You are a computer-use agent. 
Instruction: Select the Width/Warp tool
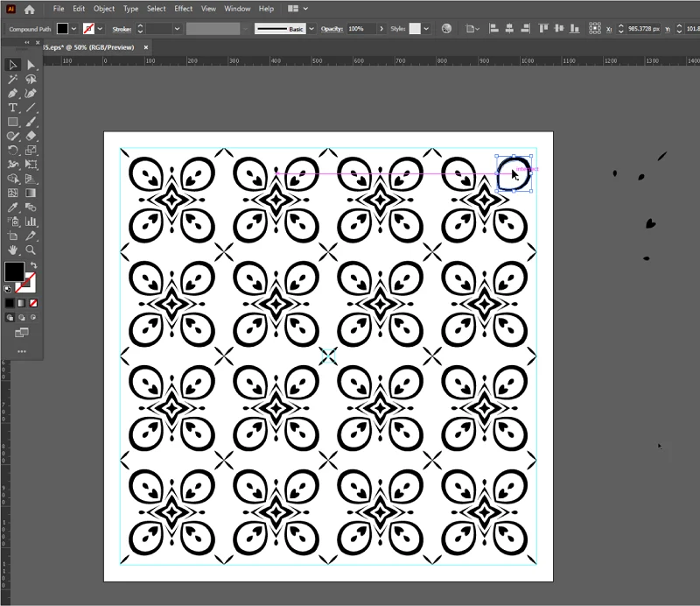click(x=12, y=165)
